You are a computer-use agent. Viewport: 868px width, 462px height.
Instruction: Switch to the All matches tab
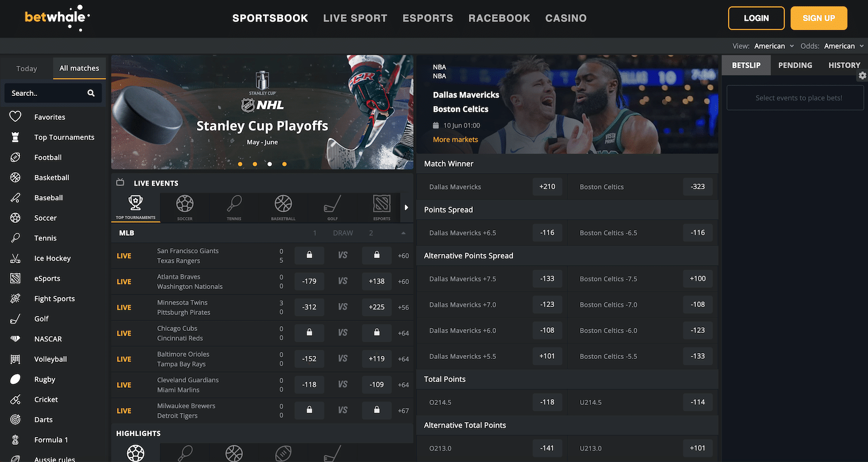point(79,68)
